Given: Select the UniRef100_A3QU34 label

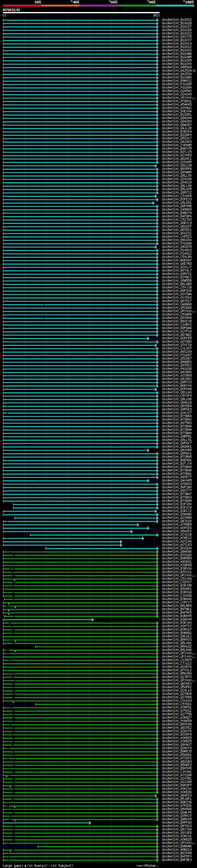Looking at the screenshot, I should coord(177,619).
